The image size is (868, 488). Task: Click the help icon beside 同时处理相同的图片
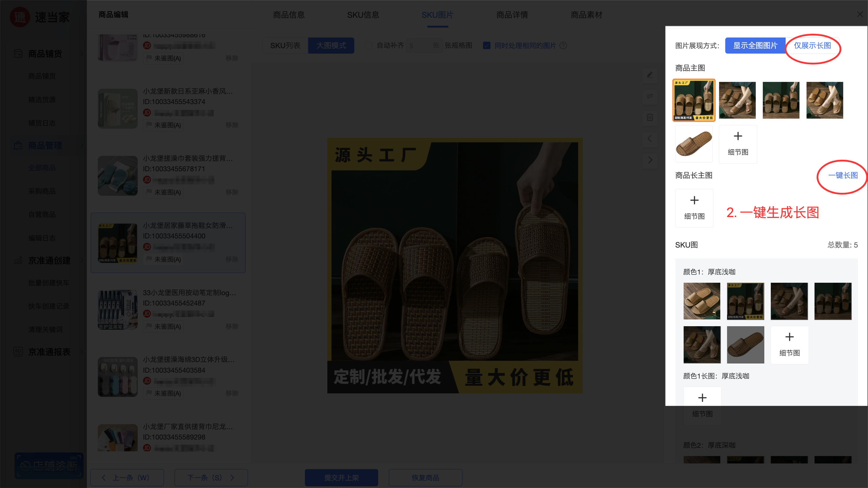(x=563, y=46)
